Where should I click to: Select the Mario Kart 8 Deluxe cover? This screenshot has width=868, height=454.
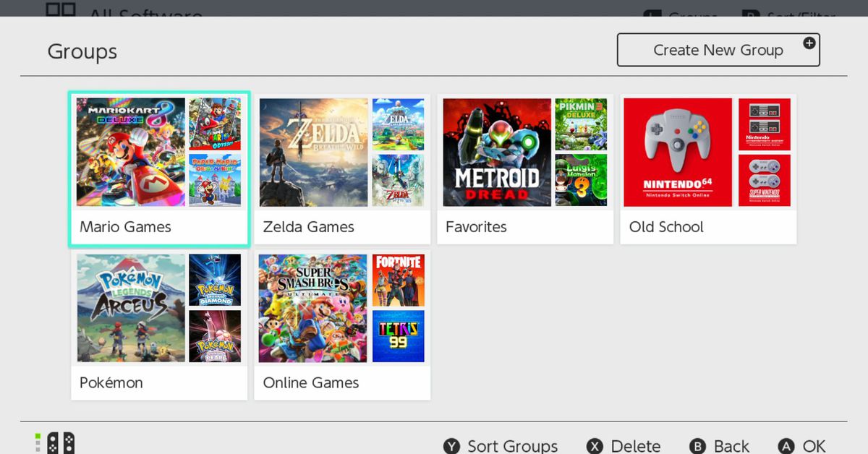click(x=131, y=153)
